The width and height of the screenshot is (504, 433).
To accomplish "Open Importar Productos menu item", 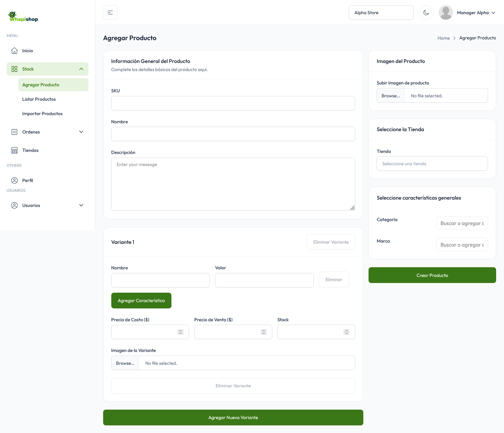I will [42, 114].
